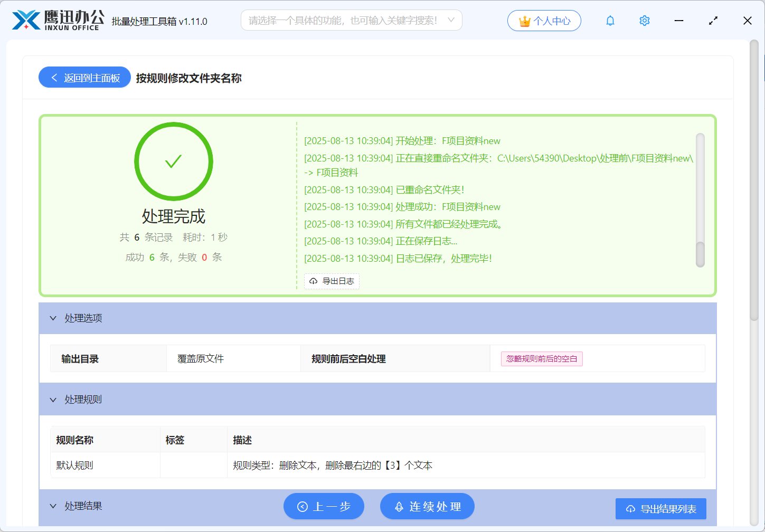Toggle the window restore/maximize icon
The width and height of the screenshot is (765, 532).
713,21
